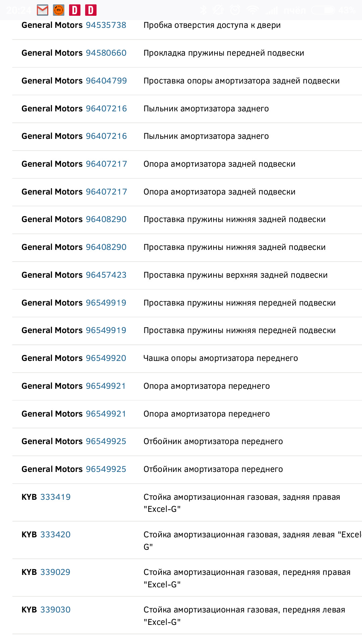The width and height of the screenshot is (362, 644).
Task: Open KYB part 333419 link
Action: point(55,497)
